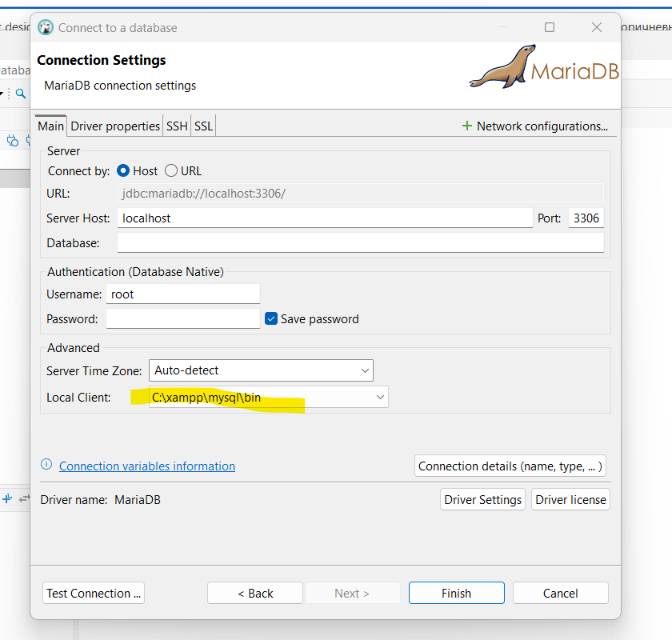This screenshot has height=640, width=672.
Task: Click the Driver license button
Action: pyautogui.click(x=570, y=499)
